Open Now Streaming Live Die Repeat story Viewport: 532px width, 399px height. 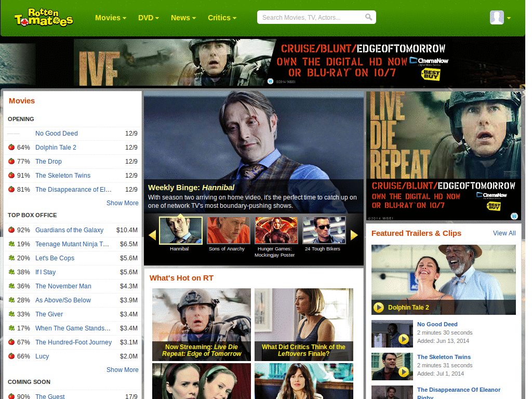click(202, 325)
